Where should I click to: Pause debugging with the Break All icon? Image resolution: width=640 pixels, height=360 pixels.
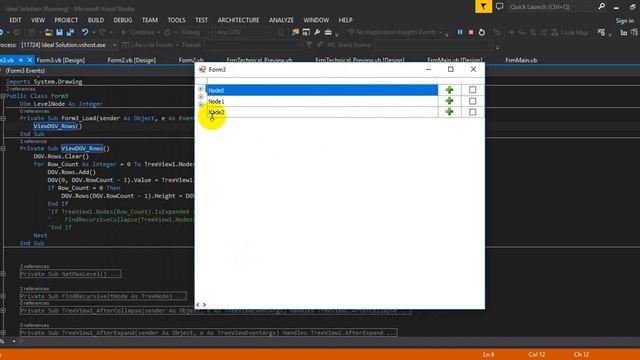pos(460,32)
